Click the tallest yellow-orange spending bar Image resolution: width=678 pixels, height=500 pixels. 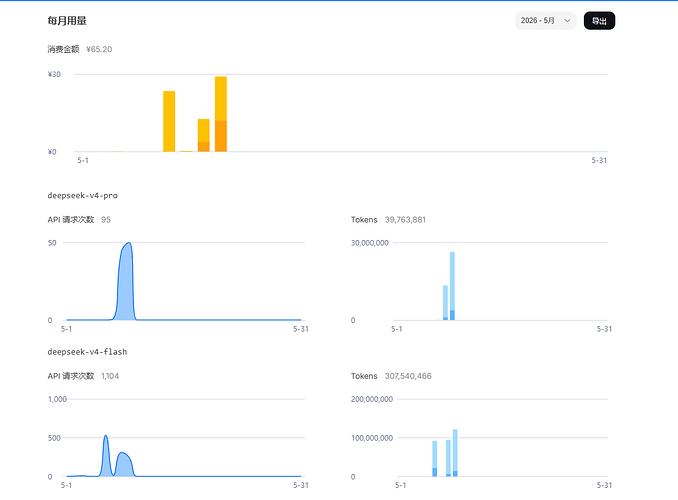click(221, 114)
